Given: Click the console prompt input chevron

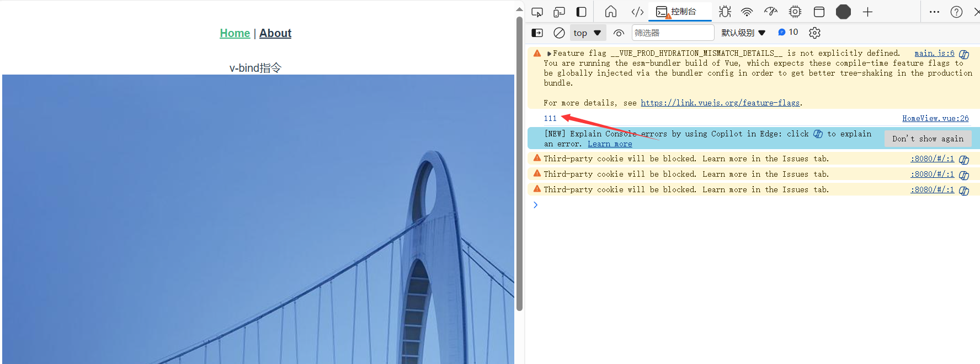Looking at the screenshot, I should coord(535,205).
